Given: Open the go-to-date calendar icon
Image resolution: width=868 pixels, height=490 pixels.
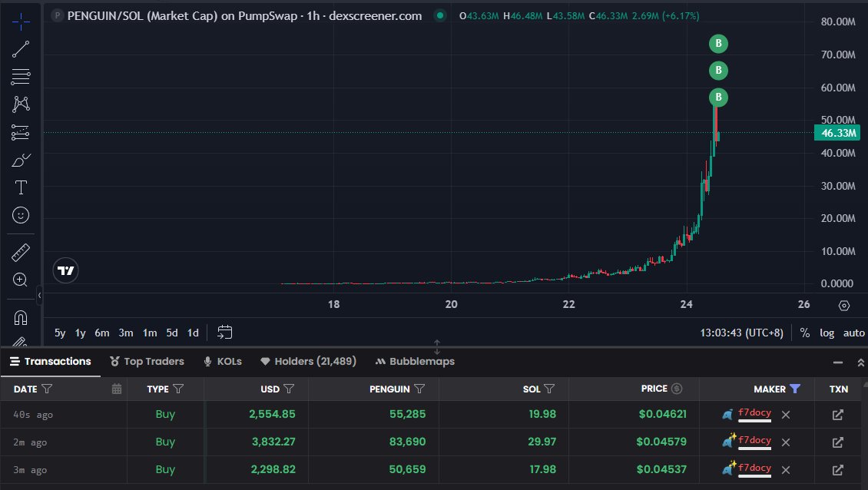Looking at the screenshot, I should (225, 333).
